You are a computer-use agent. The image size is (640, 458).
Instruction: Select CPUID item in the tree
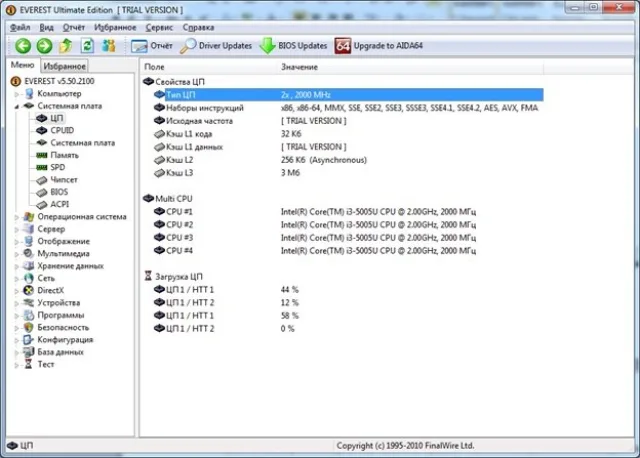(x=62, y=131)
